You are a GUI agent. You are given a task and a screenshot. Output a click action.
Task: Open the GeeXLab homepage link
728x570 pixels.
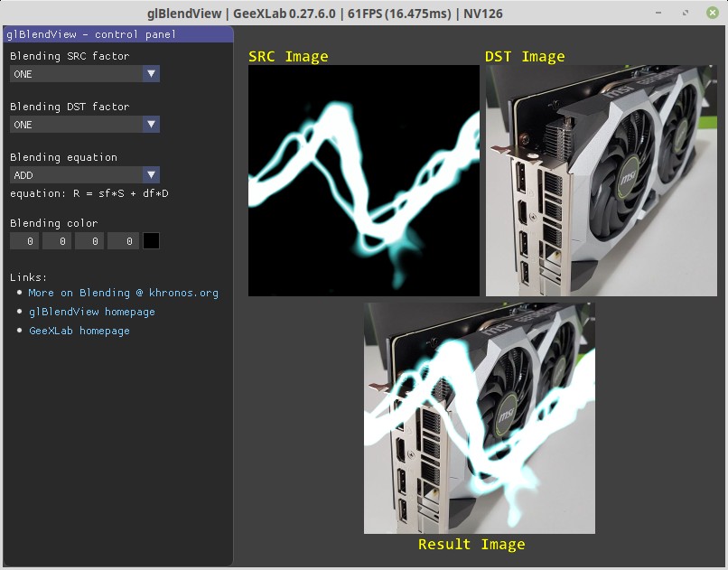pos(79,331)
